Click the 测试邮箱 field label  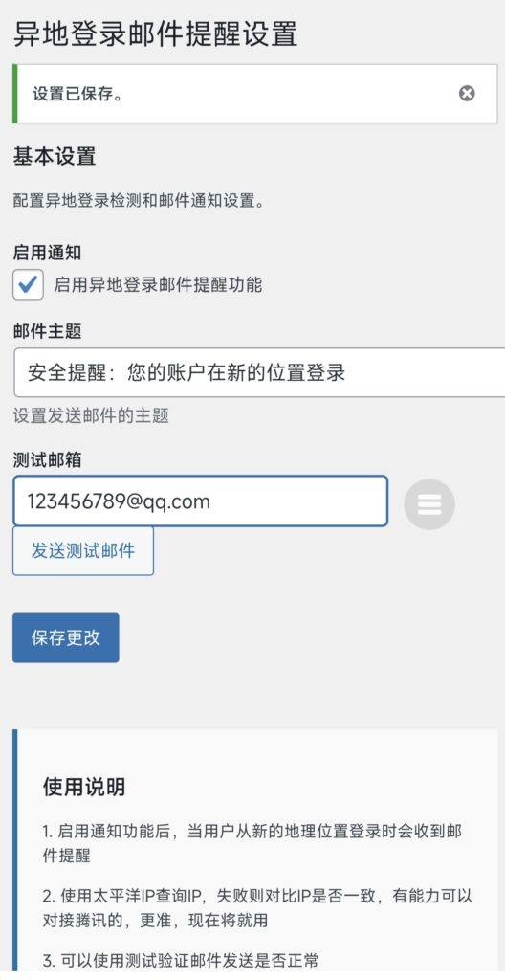[x=48, y=460]
